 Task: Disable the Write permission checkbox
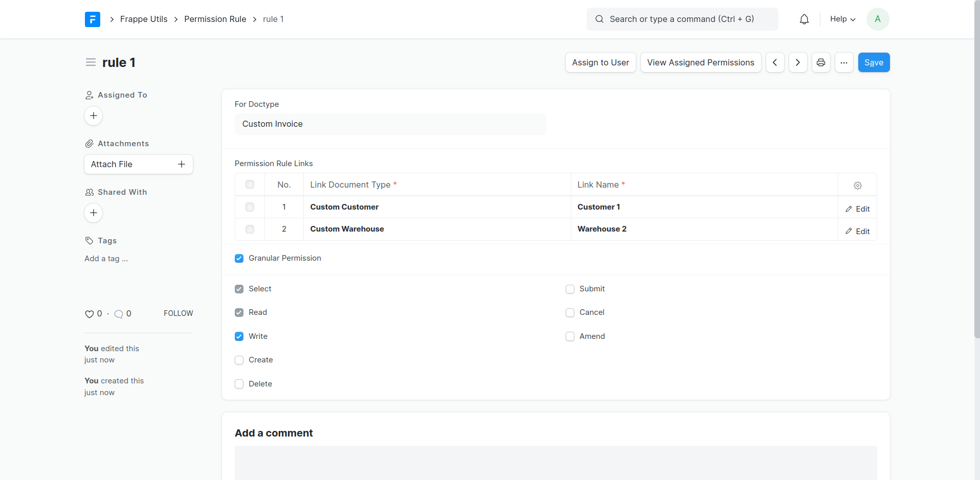[x=239, y=336]
